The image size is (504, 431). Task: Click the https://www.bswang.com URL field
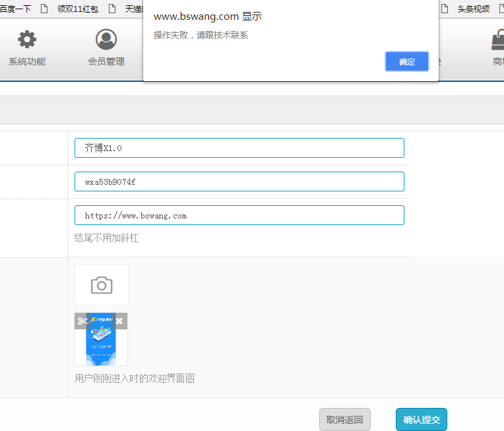239,215
